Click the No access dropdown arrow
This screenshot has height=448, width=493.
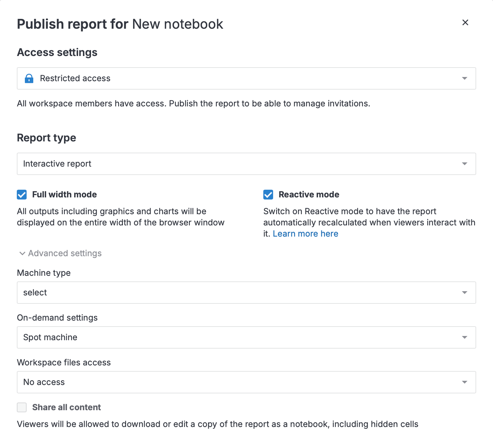(464, 382)
